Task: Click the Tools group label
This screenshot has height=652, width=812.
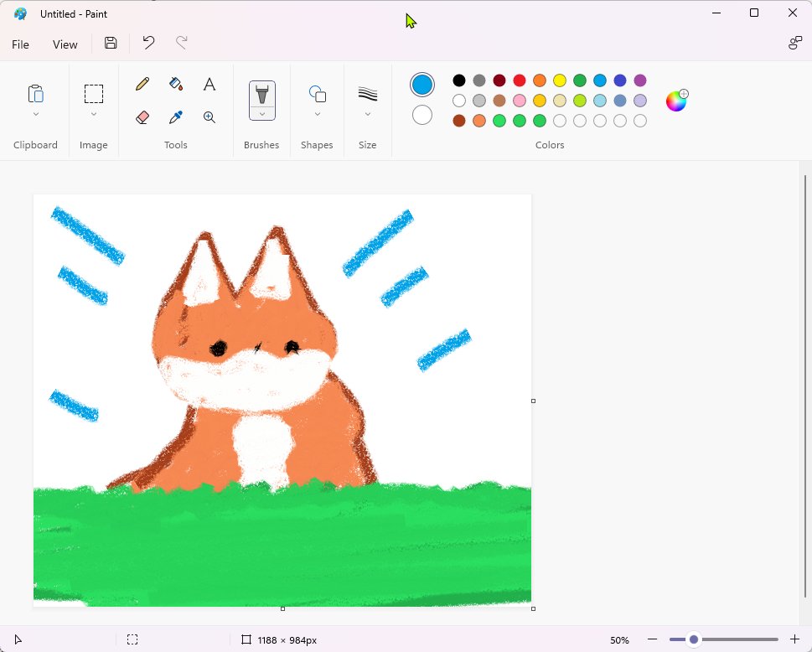Action: click(175, 145)
